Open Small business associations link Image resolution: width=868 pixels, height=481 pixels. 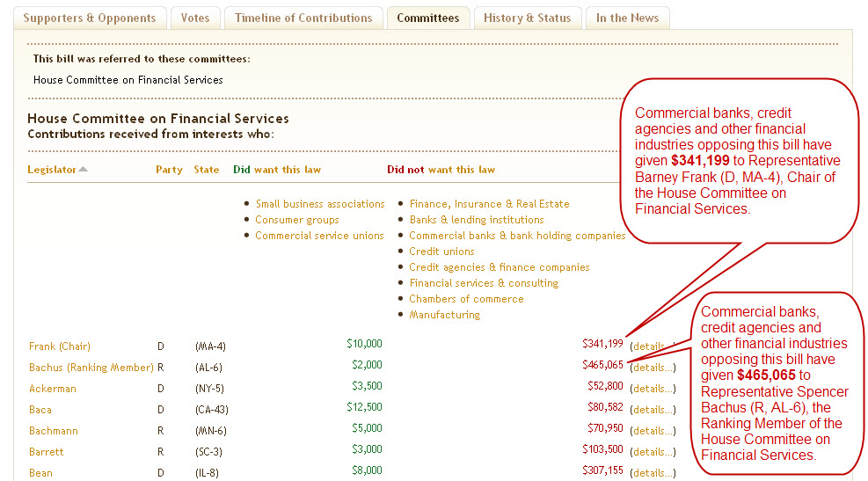[320, 204]
